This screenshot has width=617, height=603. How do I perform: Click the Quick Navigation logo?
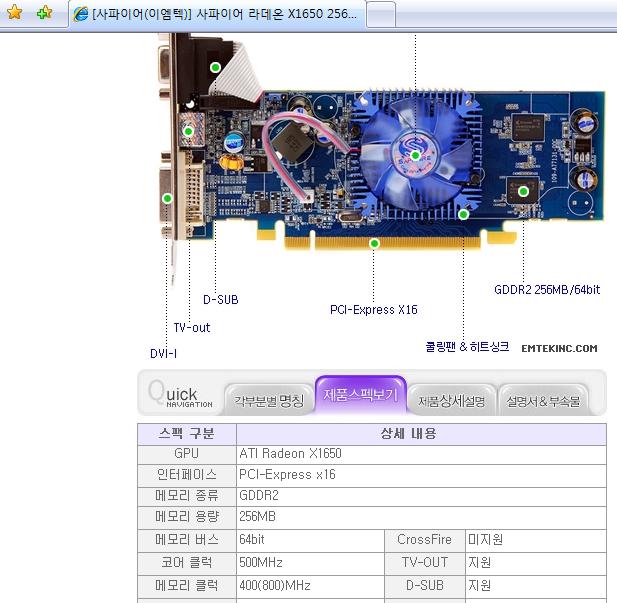pyautogui.click(x=181, y=394)
